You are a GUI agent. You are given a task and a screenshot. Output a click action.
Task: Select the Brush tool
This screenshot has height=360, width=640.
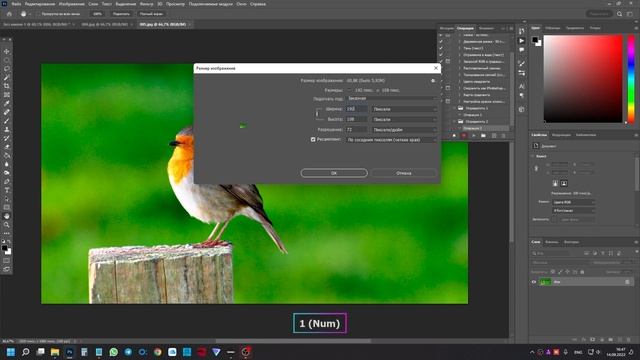click(x=7, y=121)
